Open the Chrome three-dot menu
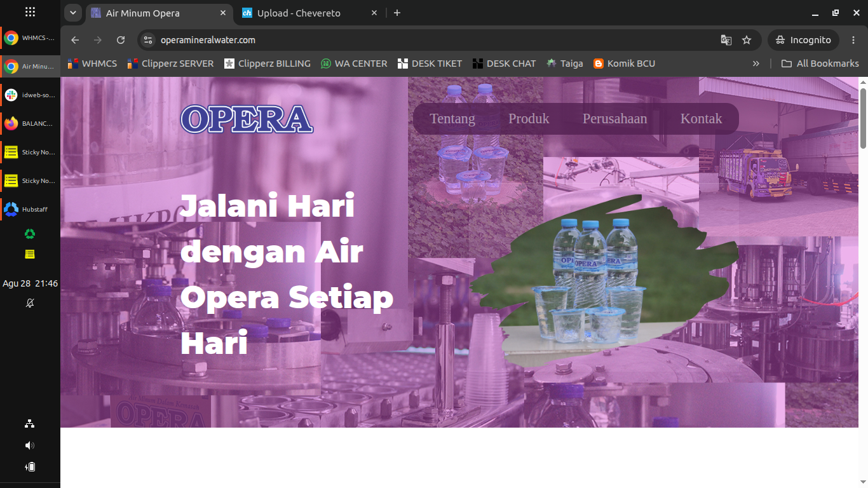This screenshot has height=488, width=868. (x=853, y=40)
